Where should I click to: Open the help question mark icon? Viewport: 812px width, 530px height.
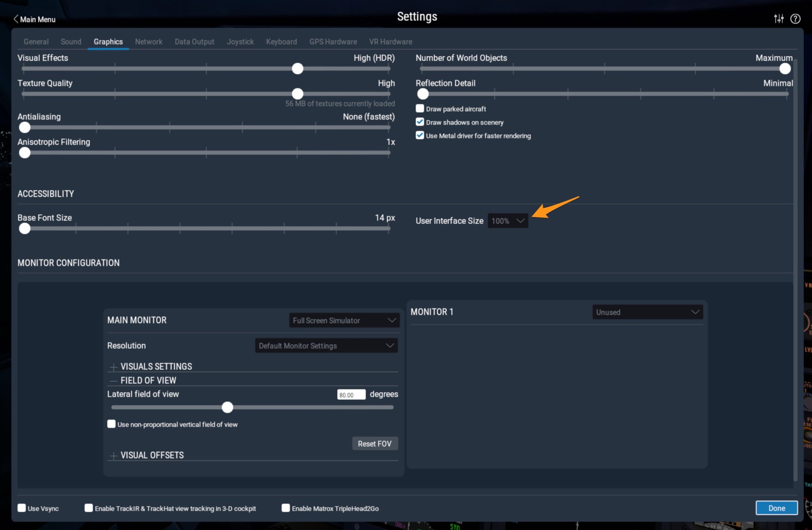[796, 18]
